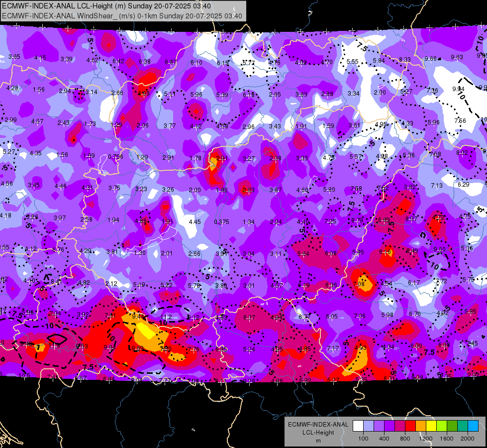The width and height of the screenshot is (487, 448).
Task: Click the wind shear value 7.66
Action: coord(460,120)
